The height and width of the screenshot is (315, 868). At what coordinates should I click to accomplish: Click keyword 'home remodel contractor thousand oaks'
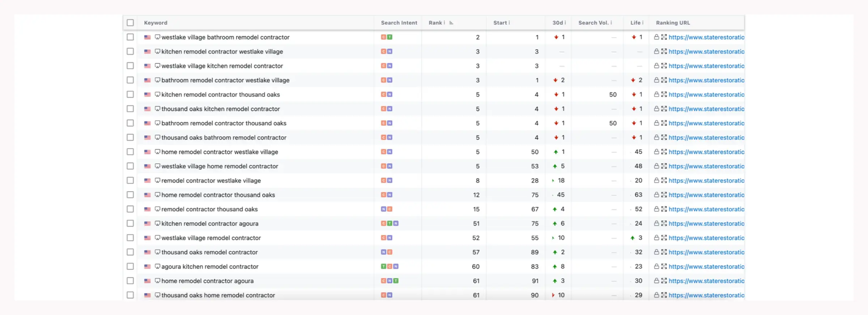(x=218, y=195)
